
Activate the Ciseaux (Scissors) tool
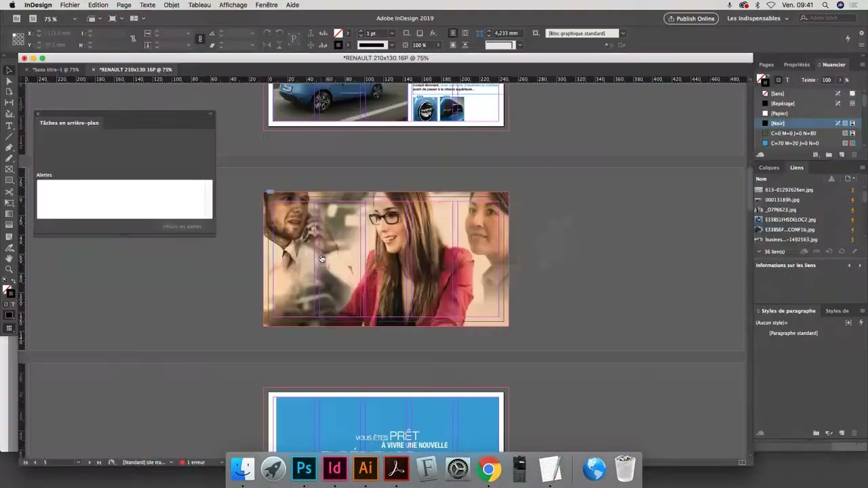[9, 192]
